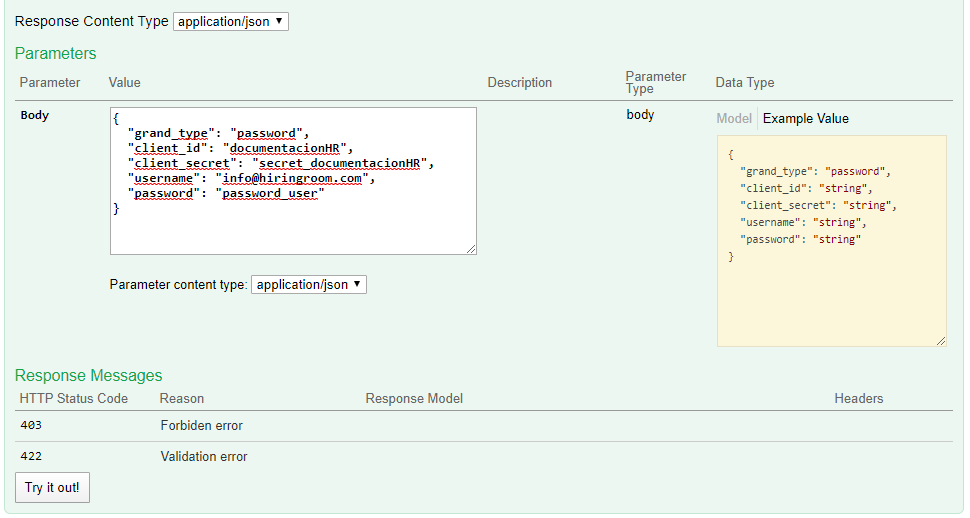The height and width of the screenshot is (518, 970).
Task: Click the 403 status code row
Action: (x=31, y=426)
